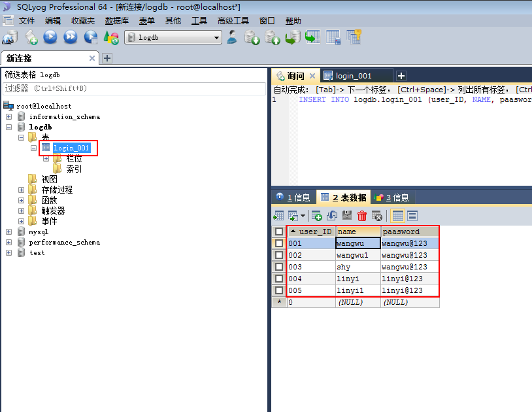Click the cell containing linyi@123 in row 004
Image resolution: width=532 pixels, height=412 pixels.
(x=410, y=279)
